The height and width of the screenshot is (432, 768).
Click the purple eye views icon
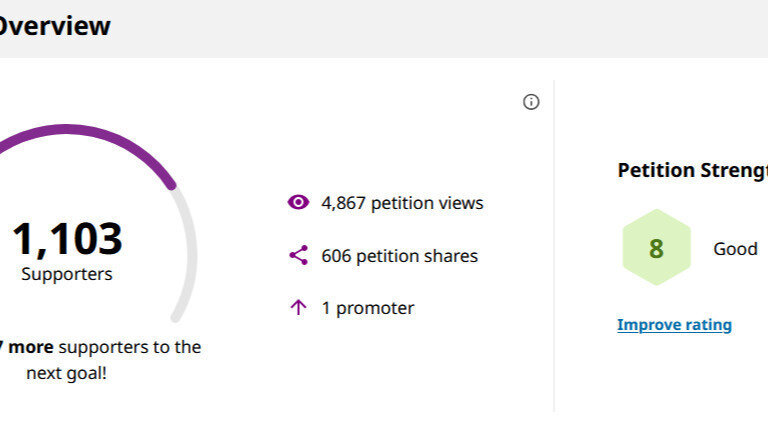point(298,202)
